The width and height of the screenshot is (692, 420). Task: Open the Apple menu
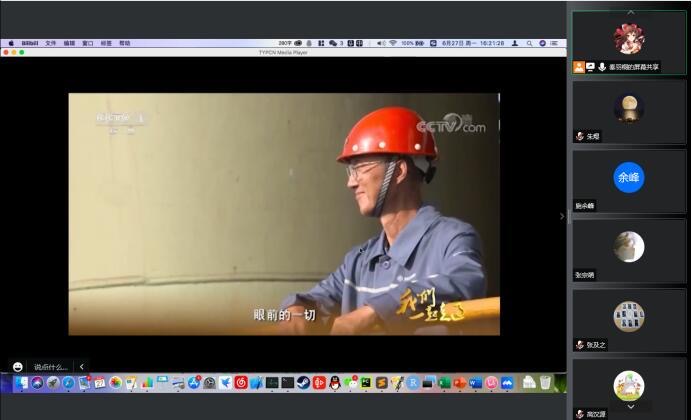(11, 43)
